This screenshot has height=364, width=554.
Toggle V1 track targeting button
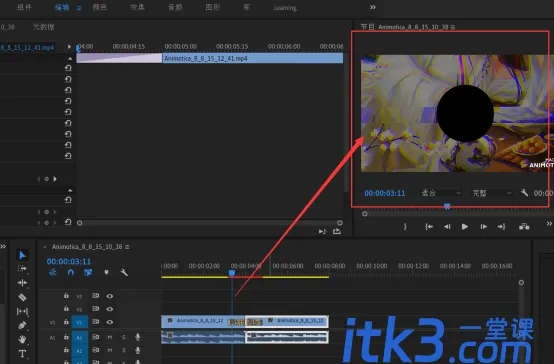point(79,322)
